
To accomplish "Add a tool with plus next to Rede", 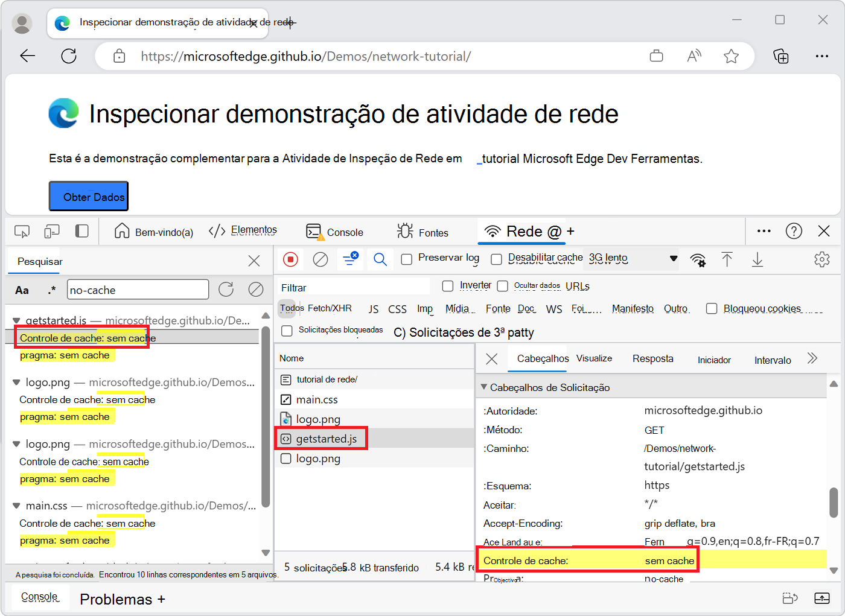I will click(x=570, y=231).
